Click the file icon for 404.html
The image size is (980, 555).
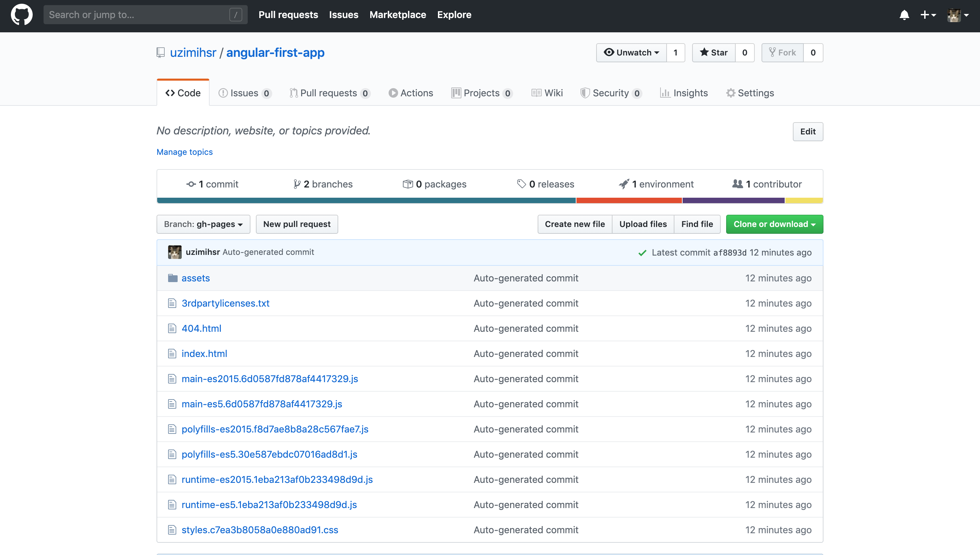[172, 328]
